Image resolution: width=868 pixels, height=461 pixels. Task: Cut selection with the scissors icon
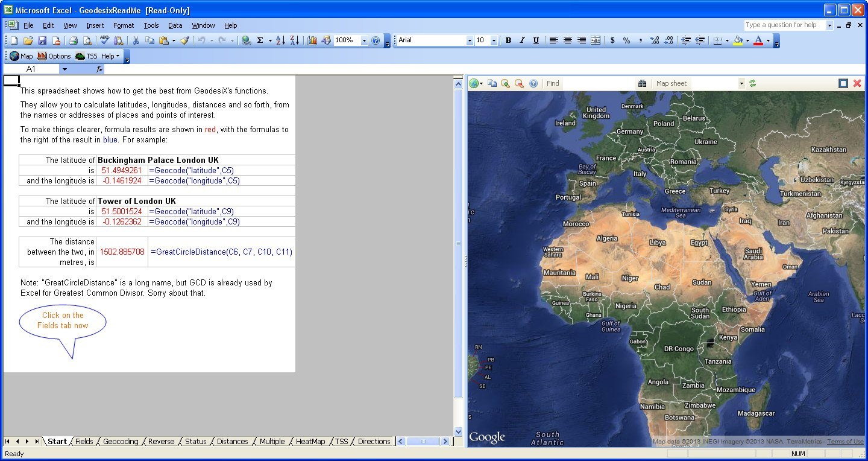136,40
